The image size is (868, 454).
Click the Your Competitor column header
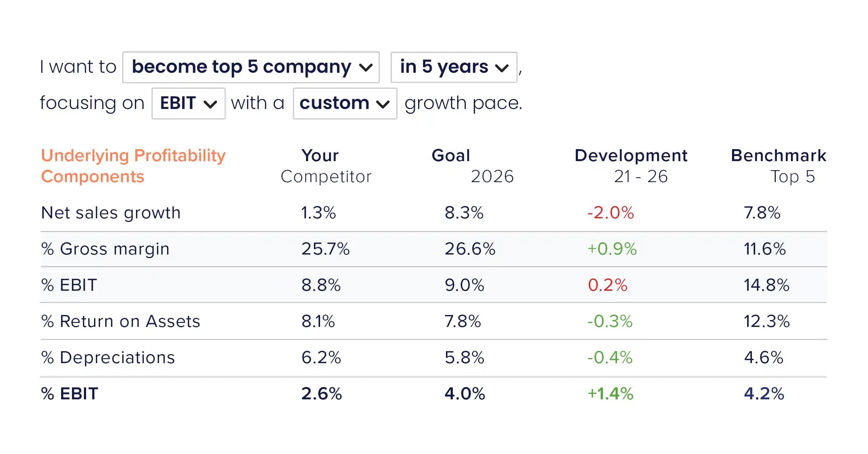click(x=326, y=166)
